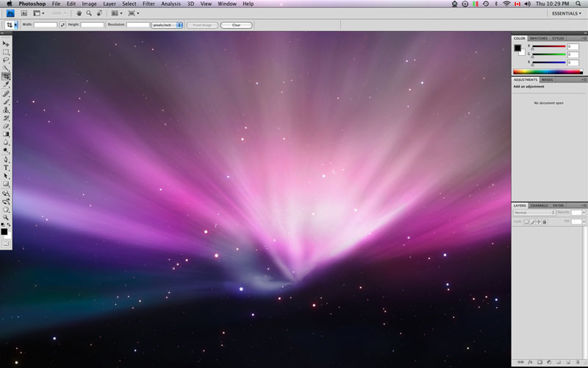Click the crop Width input field
Viewport: 588px width, 368px height.
[45, 25]
